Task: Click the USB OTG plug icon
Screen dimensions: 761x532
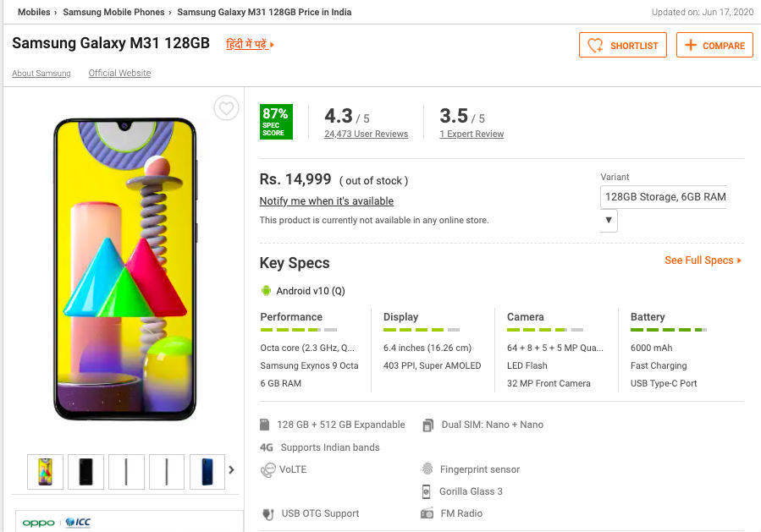Action: (x=267, y=513)
